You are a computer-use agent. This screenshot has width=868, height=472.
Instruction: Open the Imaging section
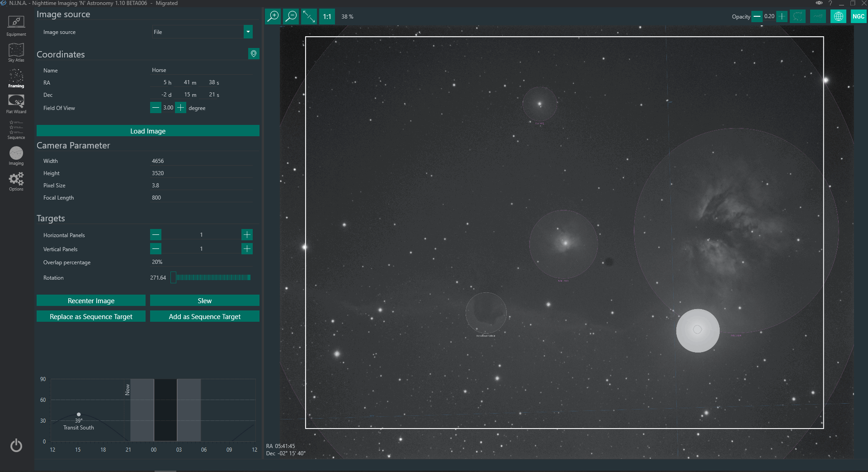click(x=16, y=155)
